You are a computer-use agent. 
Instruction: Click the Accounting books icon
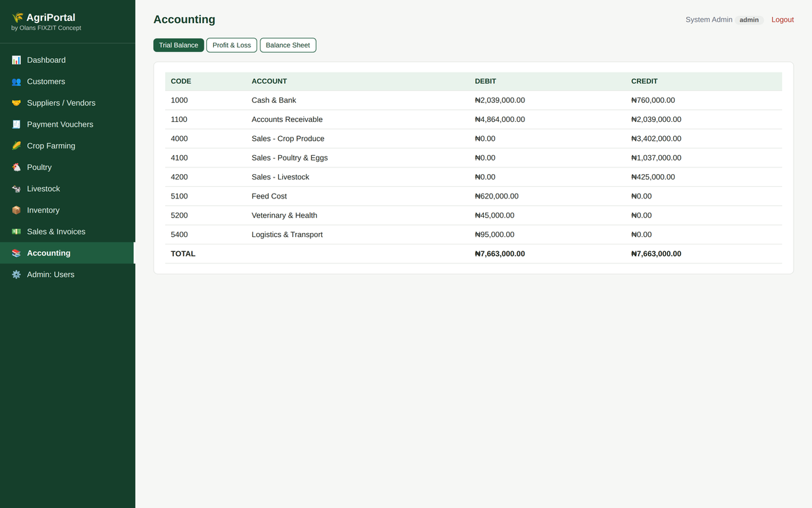[16, 253]
